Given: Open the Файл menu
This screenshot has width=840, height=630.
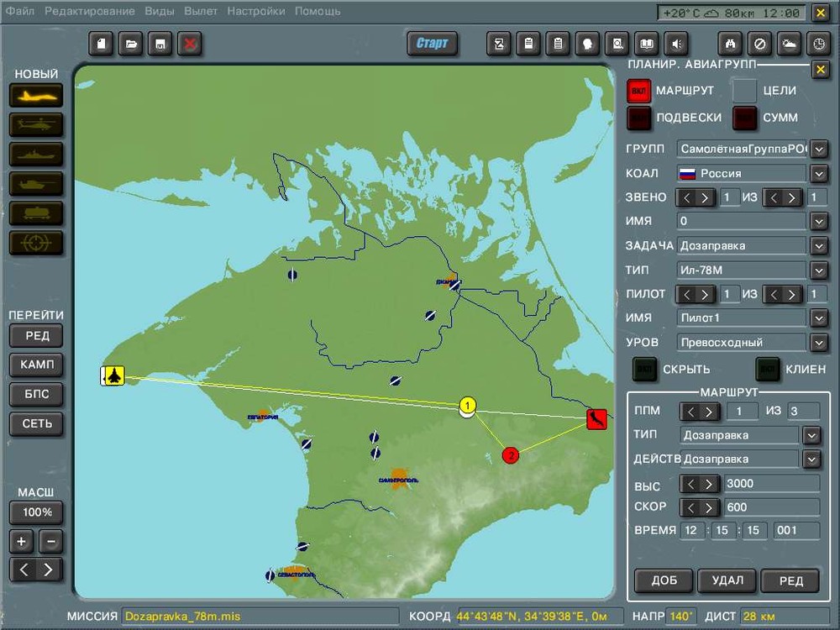Looking at the screenshot, I should point(19,11).
